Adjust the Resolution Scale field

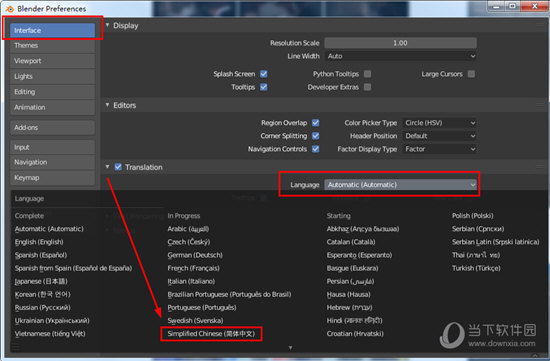[400, 43]
